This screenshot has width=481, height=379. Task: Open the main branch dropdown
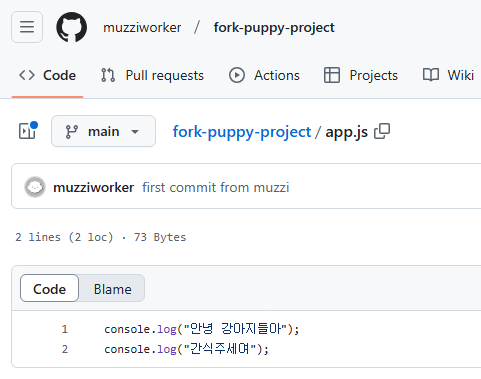(103, 131)
